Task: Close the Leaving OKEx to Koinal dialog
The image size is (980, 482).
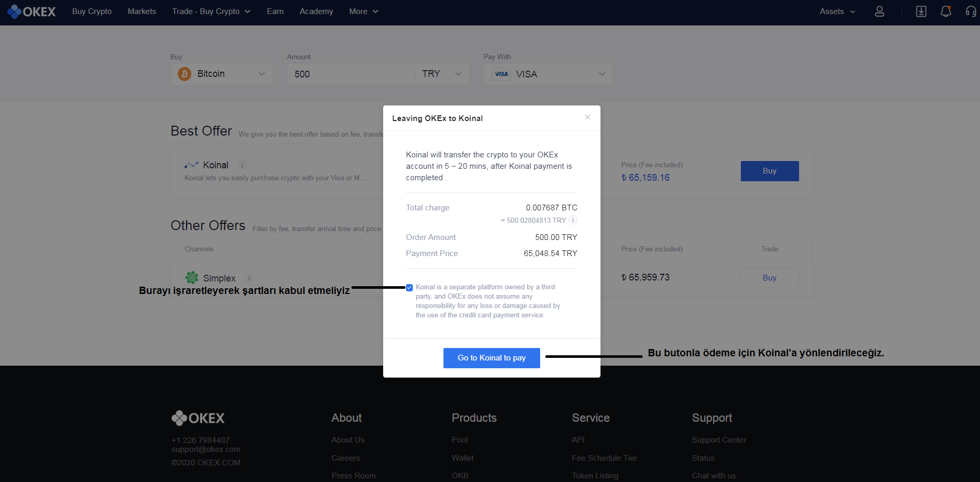Action: click(587, 117)
